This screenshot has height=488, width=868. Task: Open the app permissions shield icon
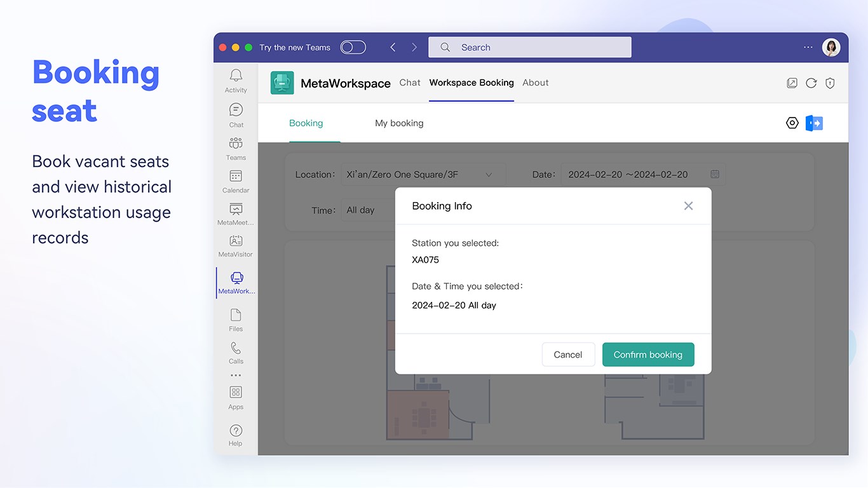[x=830, y=83]
